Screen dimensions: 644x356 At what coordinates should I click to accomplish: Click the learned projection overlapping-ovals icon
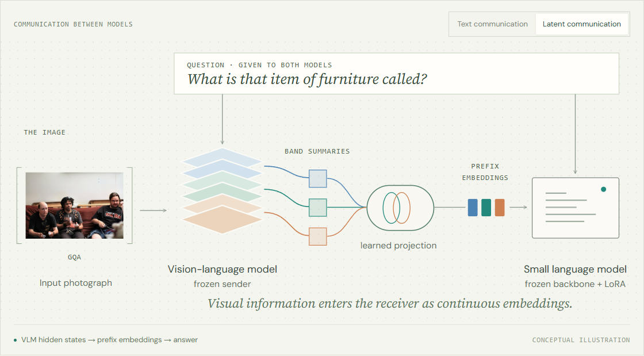click(400, 208)
